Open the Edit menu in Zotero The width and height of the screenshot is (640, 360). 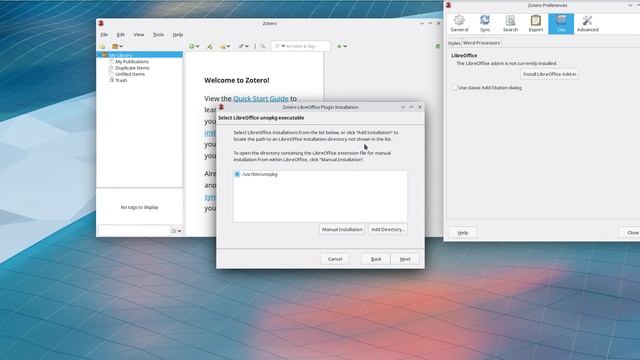click(x=121, y=35)
